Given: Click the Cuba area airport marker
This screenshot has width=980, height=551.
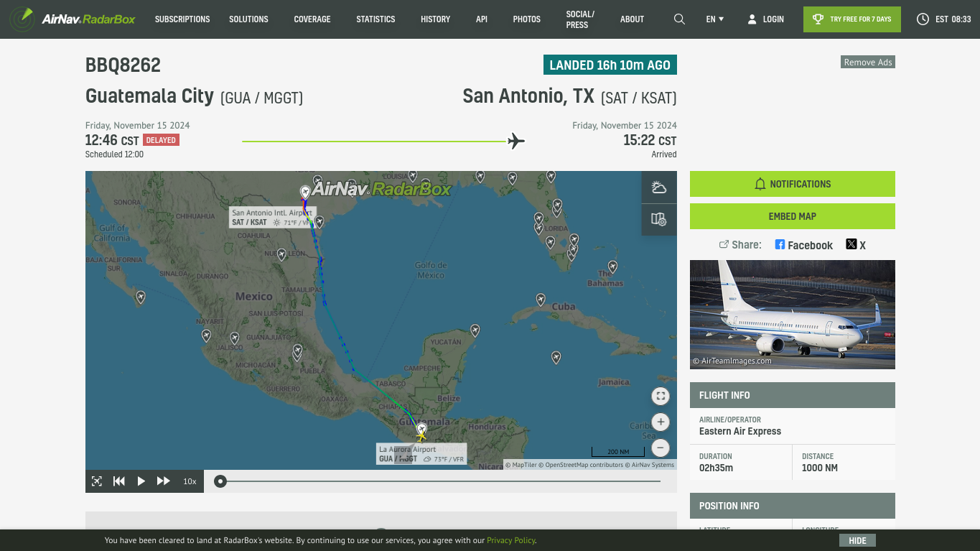Looking at the screenshot, I should point(541,299).
